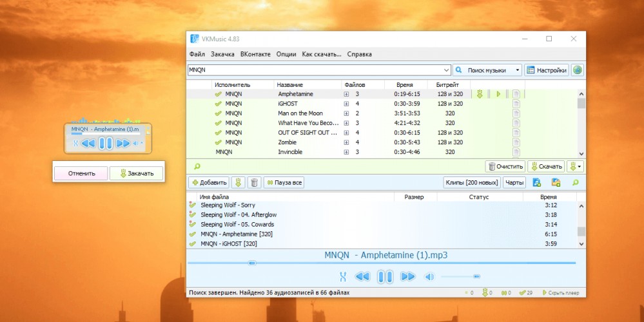Expand files for What Have You Become
The width and height of the screenshot is (644, 322).
(x=346, y=123)
